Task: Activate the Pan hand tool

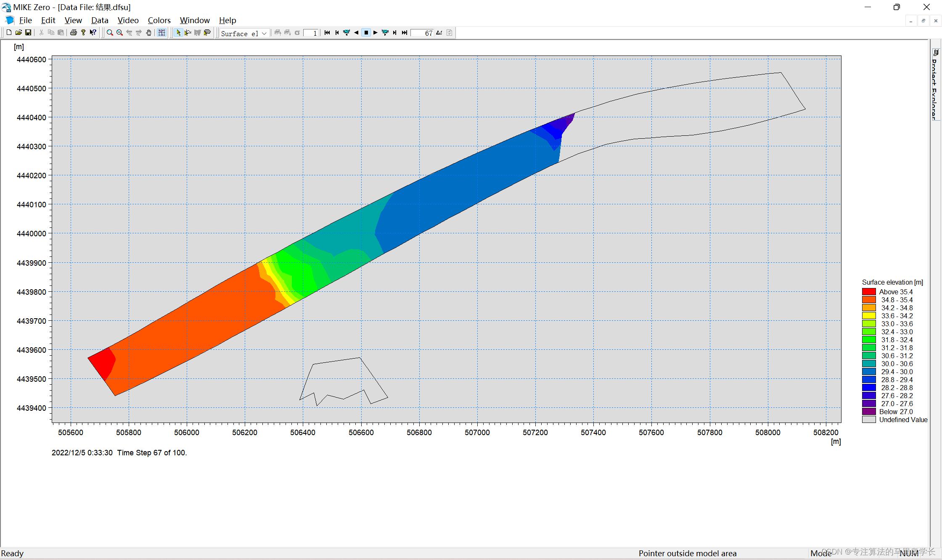Action: point(149,33)
